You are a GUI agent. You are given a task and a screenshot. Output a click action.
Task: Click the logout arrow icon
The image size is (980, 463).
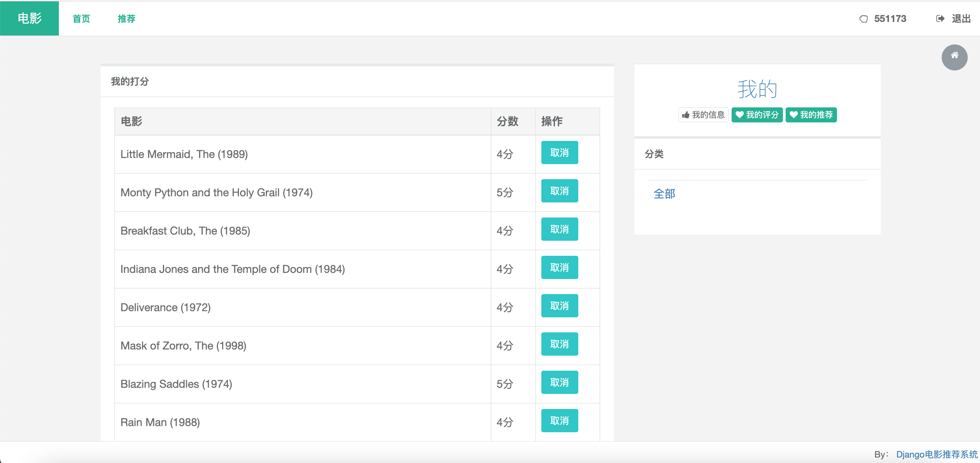point(940,18)
